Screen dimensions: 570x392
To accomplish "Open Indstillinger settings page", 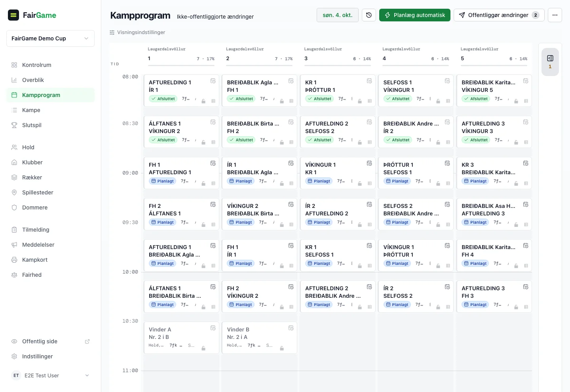I will point(50,356).
